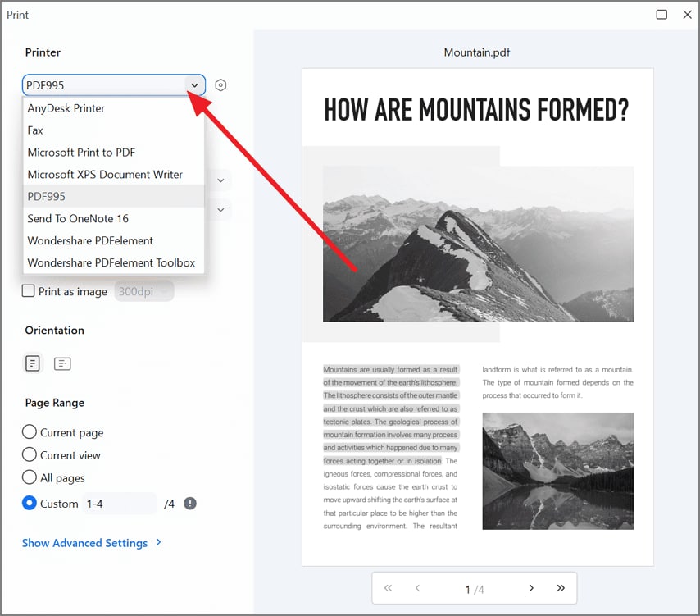Click the page number 1 field
700x616 pixels.
[x=467, y=590]
